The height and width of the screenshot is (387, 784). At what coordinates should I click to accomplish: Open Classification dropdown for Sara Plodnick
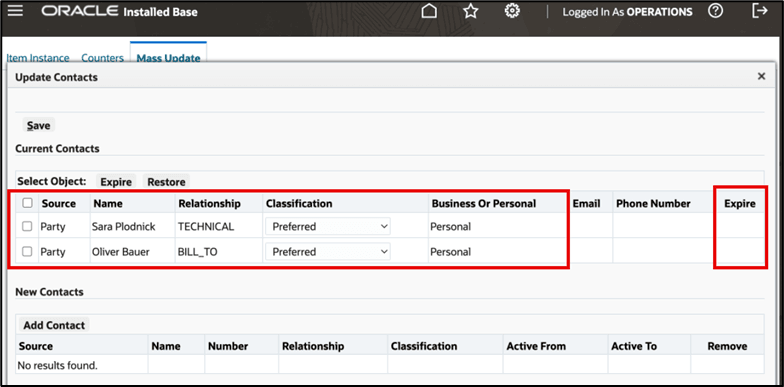(328, 226)
